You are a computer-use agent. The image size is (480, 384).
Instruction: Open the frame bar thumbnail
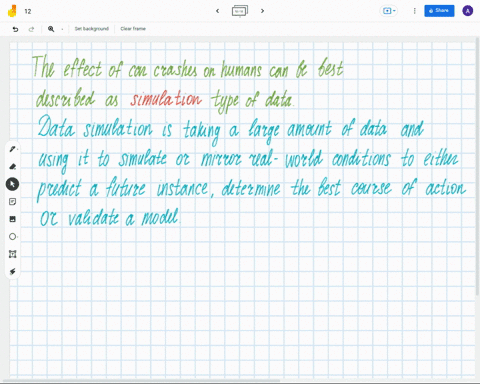coord(240,11)
